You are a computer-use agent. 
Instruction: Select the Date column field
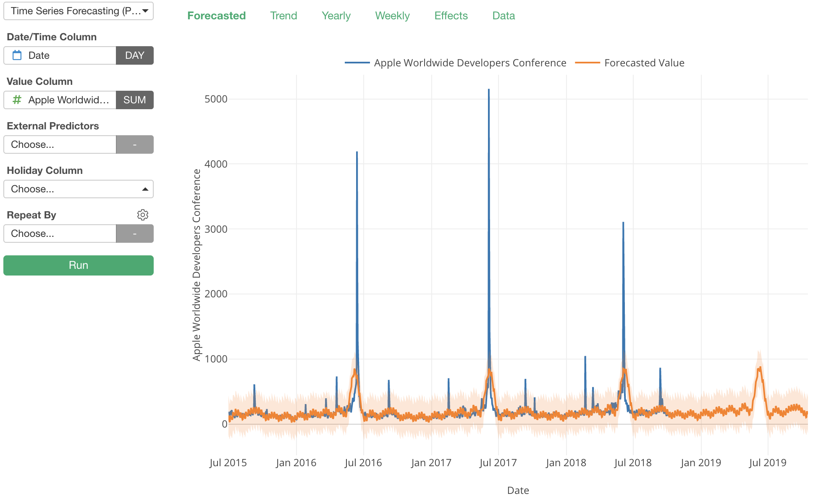[60, 55]
